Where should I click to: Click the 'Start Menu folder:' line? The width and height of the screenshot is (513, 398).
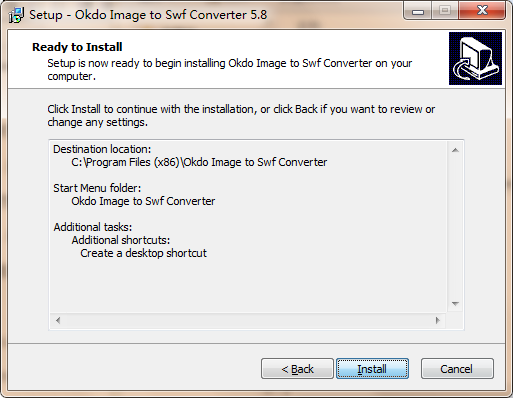(97, 188)
